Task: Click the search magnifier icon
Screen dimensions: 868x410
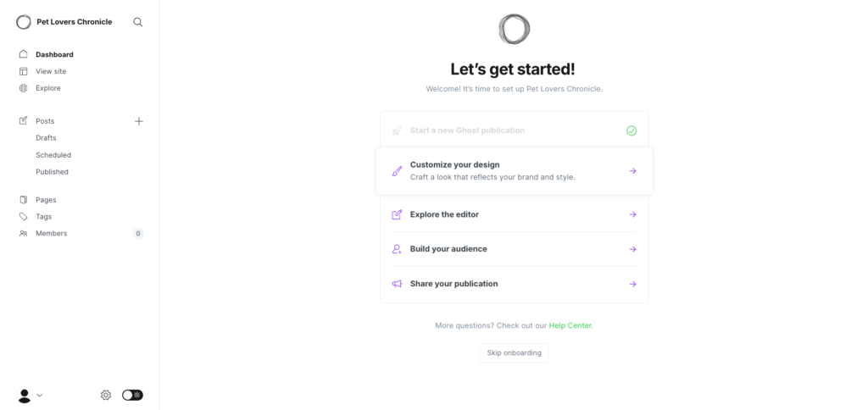Action: pos(138,22)
